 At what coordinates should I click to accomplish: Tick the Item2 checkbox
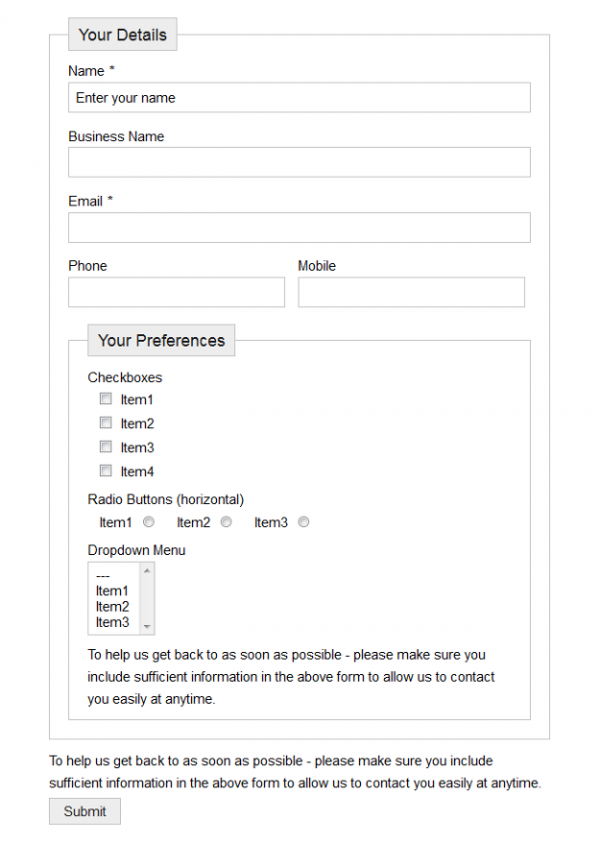[x=106, y=423]
